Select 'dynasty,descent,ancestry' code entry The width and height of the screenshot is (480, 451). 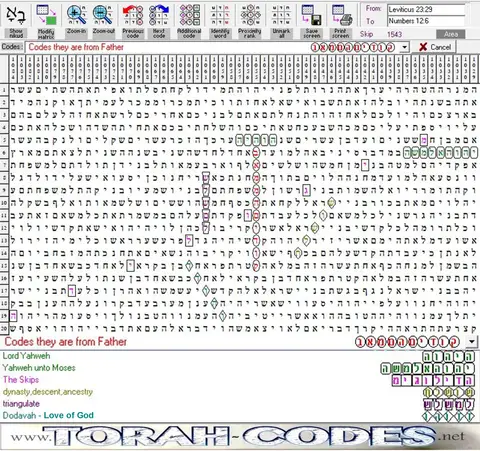point(48,392)
